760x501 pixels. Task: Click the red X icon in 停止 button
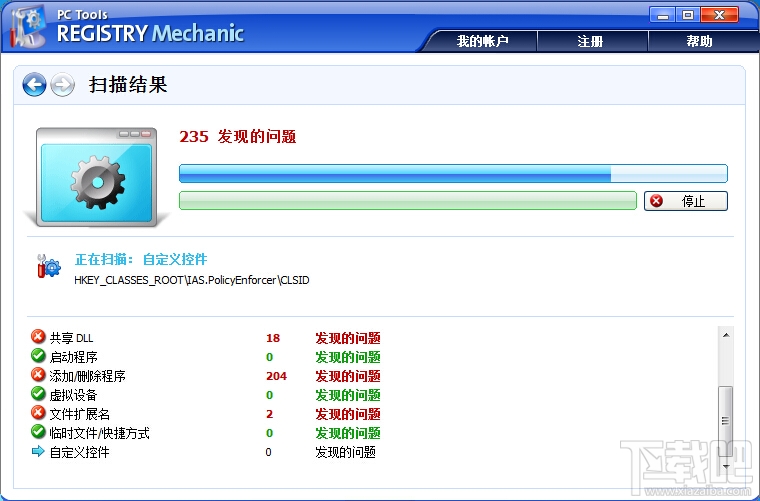pyautogui.click(x=656, y=201)
